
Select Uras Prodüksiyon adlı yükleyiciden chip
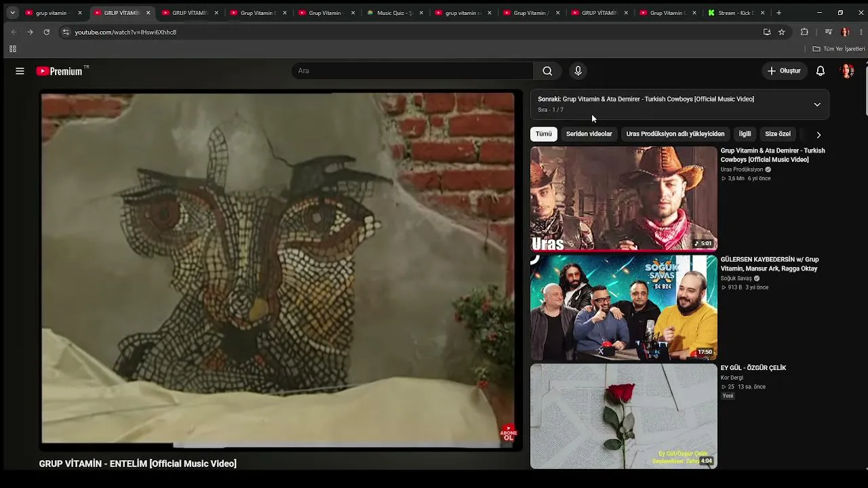[675, 134]
